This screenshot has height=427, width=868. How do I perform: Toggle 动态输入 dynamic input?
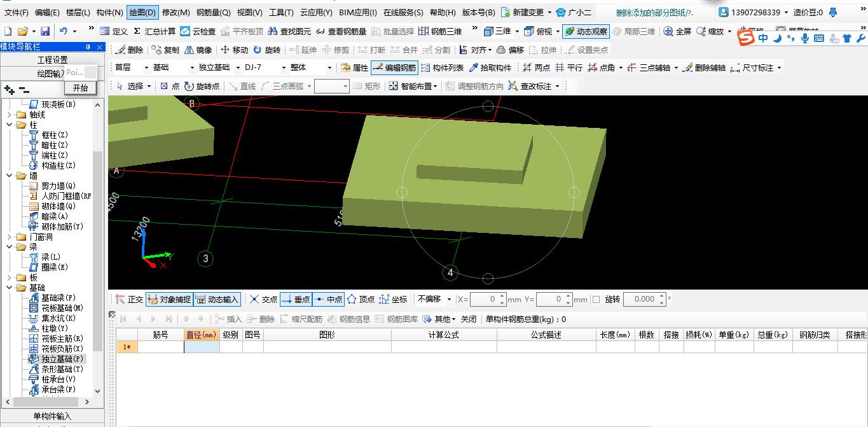217,299
